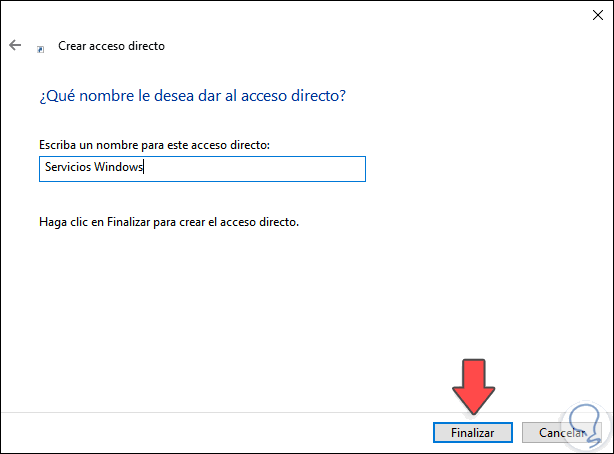Click the back arrow in the wizard header

15,46
